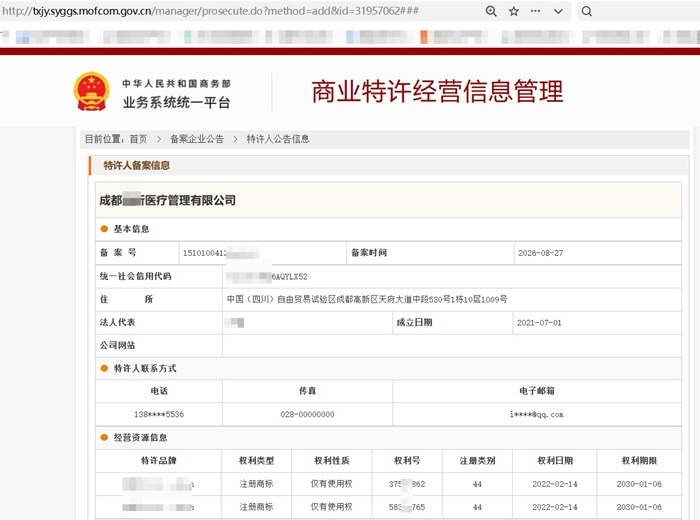700x520 pixels.
Task: Click the 权利性质 column header
Action: tap(332, 461)
